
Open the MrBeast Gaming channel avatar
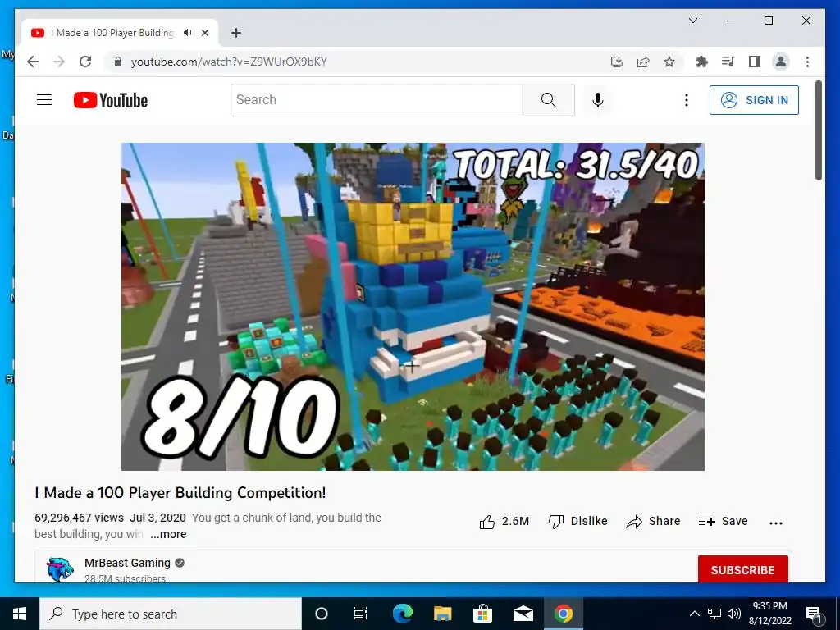pyautogui.click(x=60, y=569)
